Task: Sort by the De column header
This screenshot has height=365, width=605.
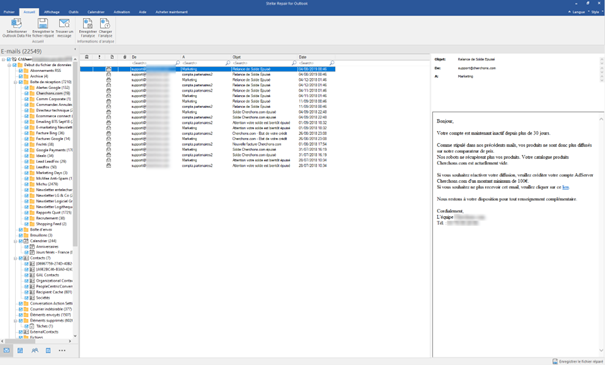Action: pos(155,57)
